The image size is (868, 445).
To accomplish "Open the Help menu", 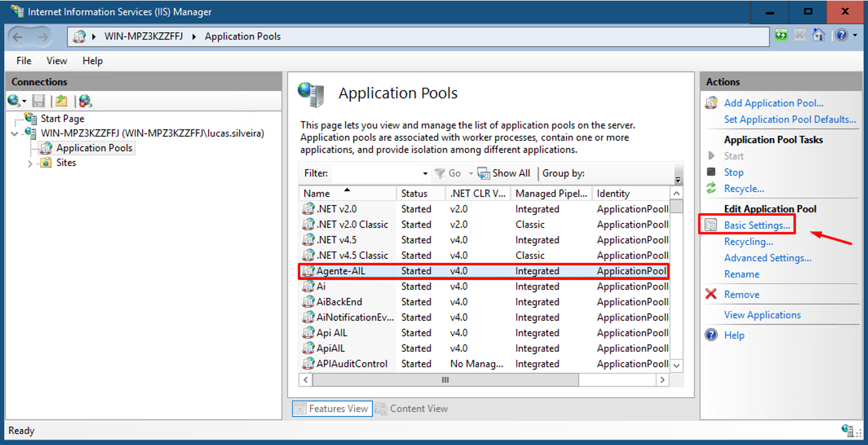I will (x=92, y=60).
